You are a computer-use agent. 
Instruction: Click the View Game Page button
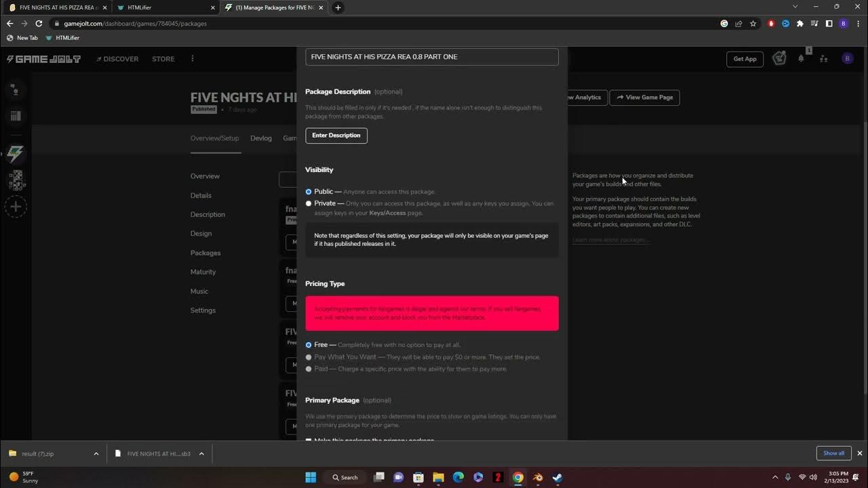tap(644, 98)
